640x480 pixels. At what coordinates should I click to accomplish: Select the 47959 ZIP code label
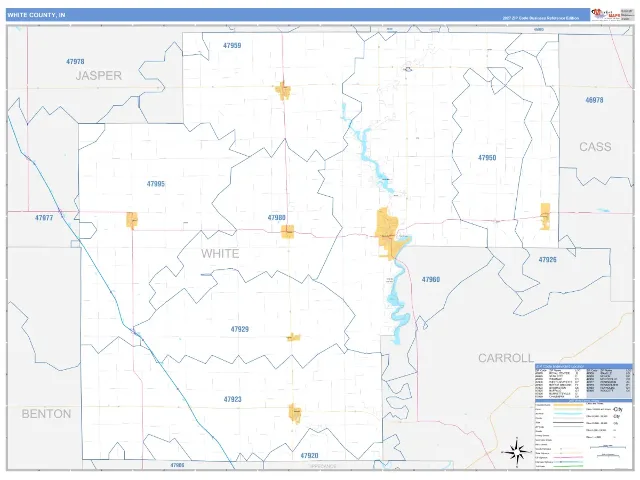point(232,45)
